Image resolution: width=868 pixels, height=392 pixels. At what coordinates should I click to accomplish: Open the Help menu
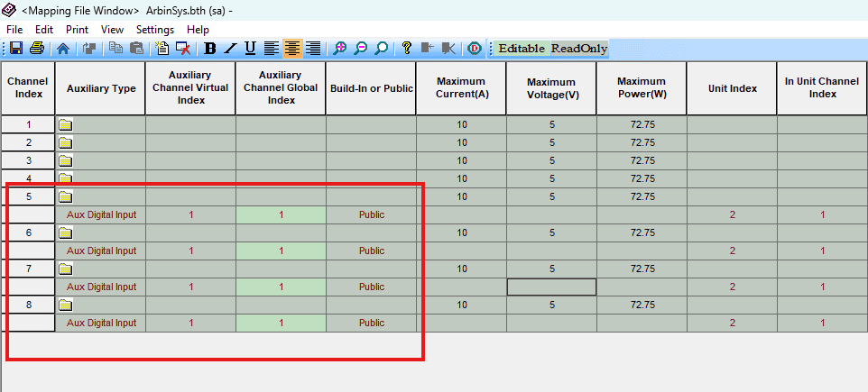tap(198, 30)
